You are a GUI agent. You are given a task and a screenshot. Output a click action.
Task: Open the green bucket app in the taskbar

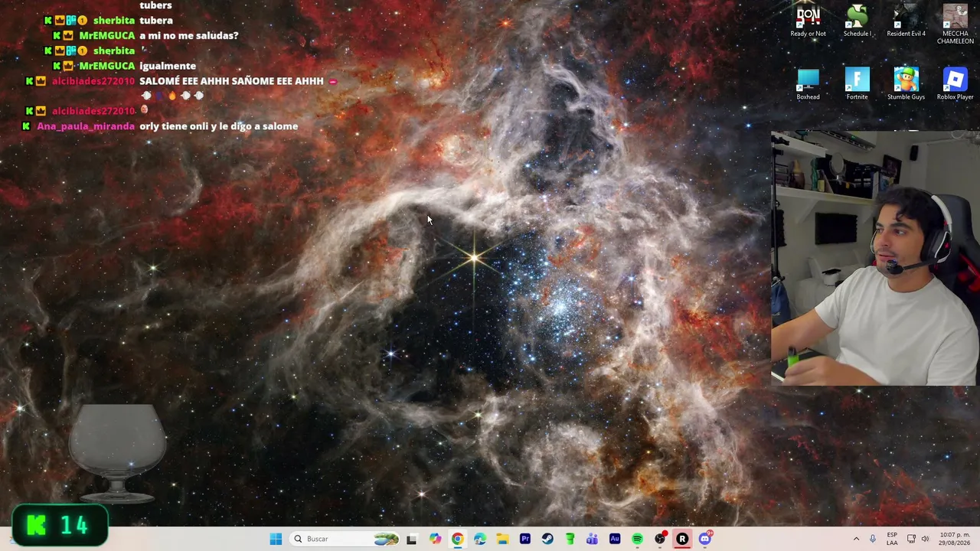point(570,539)
